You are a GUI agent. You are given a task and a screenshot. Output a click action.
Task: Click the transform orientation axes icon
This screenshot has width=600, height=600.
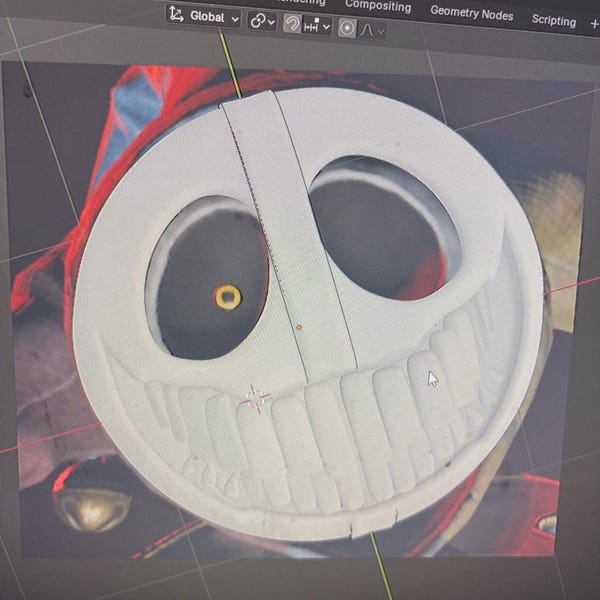coord(176,14)
